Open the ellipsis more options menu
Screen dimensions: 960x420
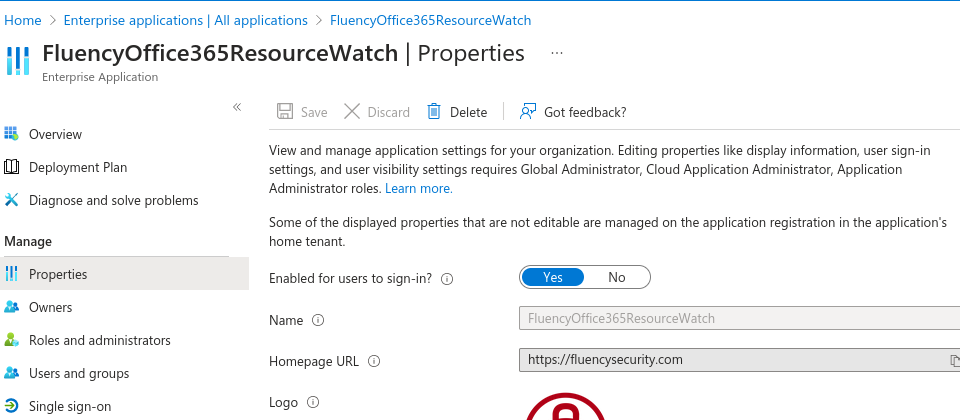point(557,53)
